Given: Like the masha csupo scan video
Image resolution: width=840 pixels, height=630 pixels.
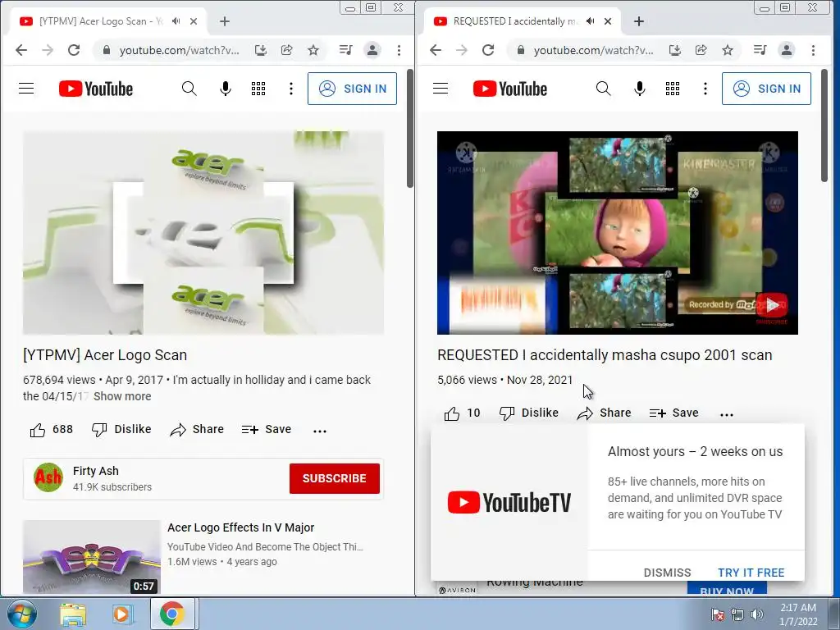Looking at the screenshot, I should [462, 413].
